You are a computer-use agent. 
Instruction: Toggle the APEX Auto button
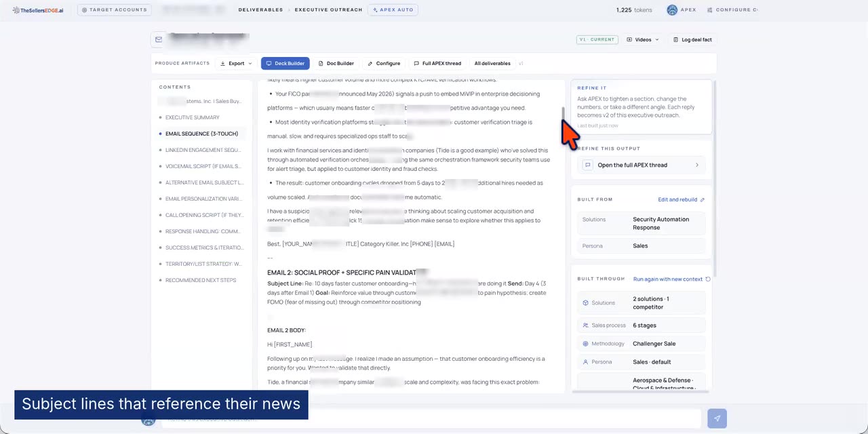pyautogui.click(x=393, y=10)
